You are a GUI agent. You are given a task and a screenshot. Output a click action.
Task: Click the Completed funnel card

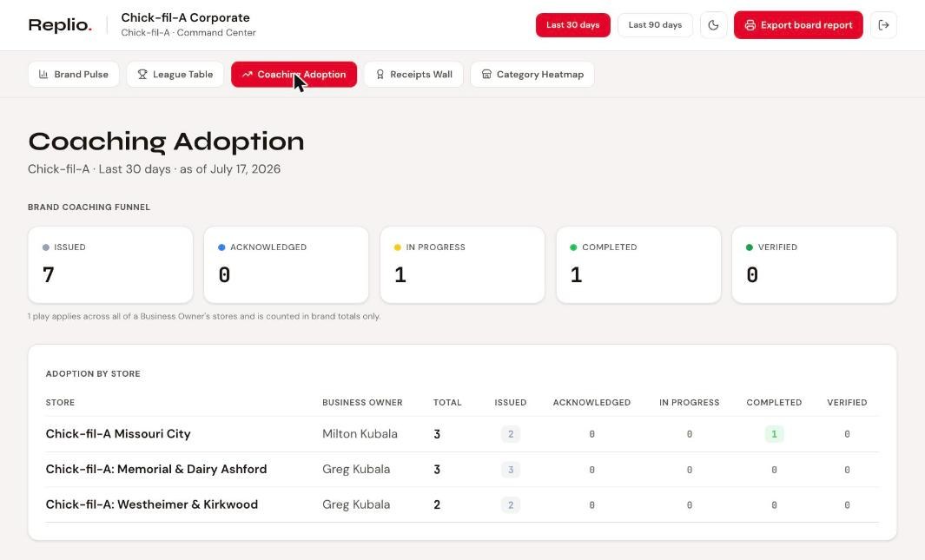click(x=638, y=266)
